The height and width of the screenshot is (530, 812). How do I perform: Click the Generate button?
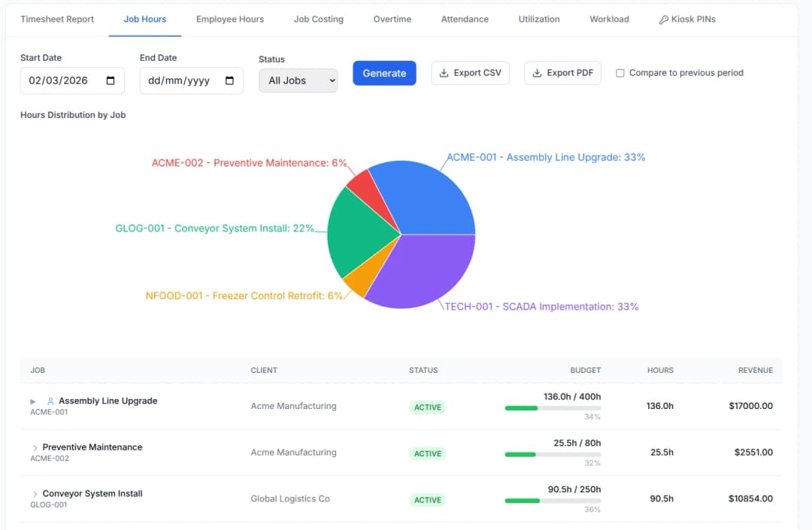(384, 73)
